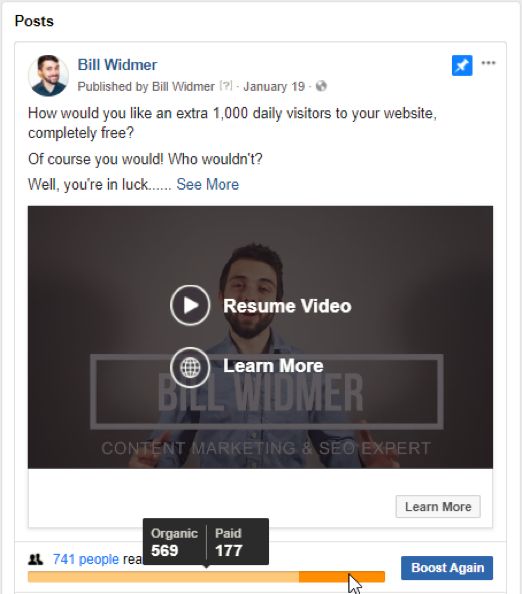Expand the post with See More
The height and width of the screenshot is (594, 522).
pos(208,184)
